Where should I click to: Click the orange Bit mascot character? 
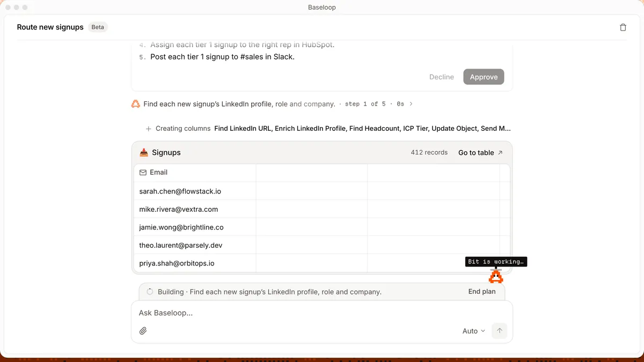(x=496, y=277)
